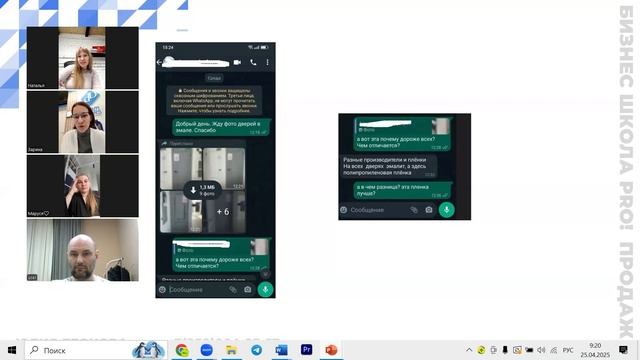The height and width of the screenshot is (360, 640).
Task: Open the three-dot menu in the chat header
Action: [x=267, y=62]
